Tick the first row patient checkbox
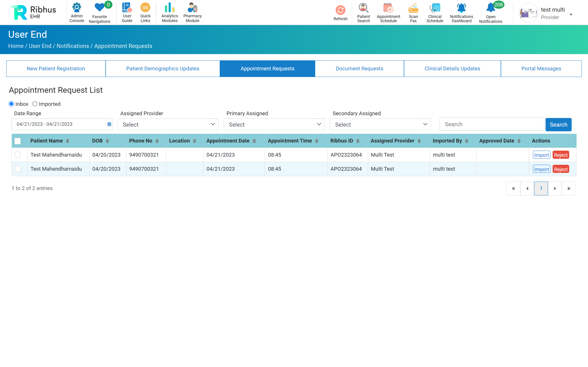Viewport: 588px width, 367px height. [18, 155]
